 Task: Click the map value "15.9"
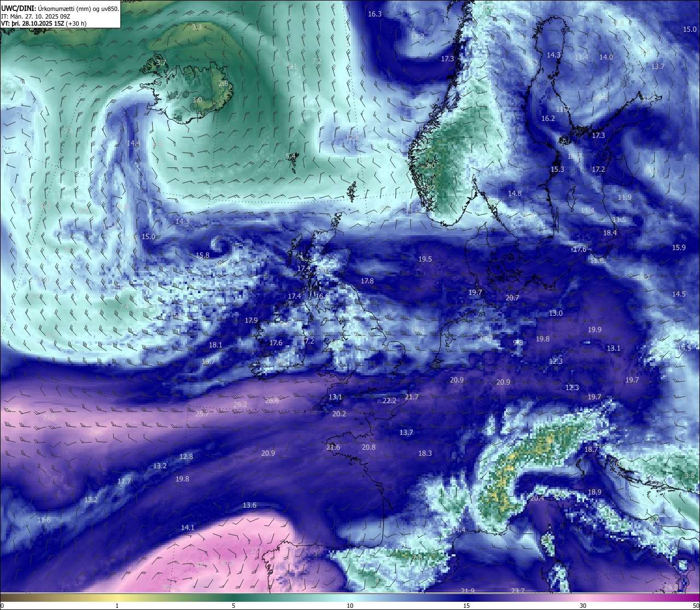click(x=679, y=247)
